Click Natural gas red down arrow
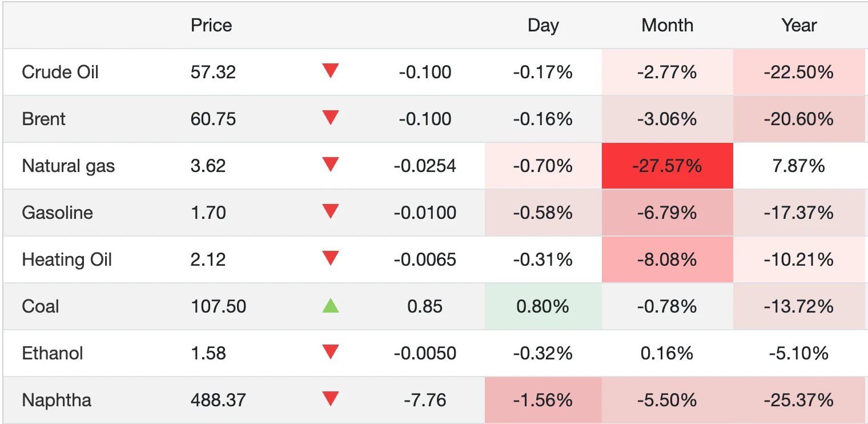Screen dimensions: 868x424 click(x=331, y=165)
